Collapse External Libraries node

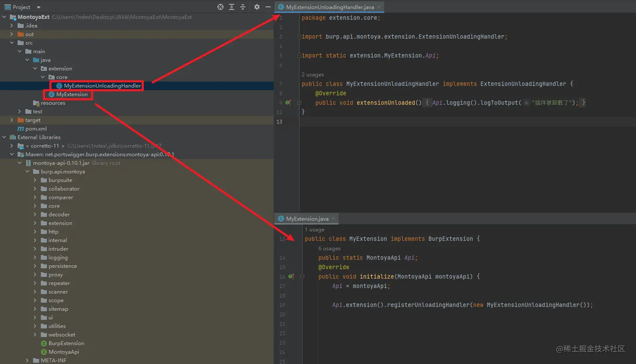4,137
